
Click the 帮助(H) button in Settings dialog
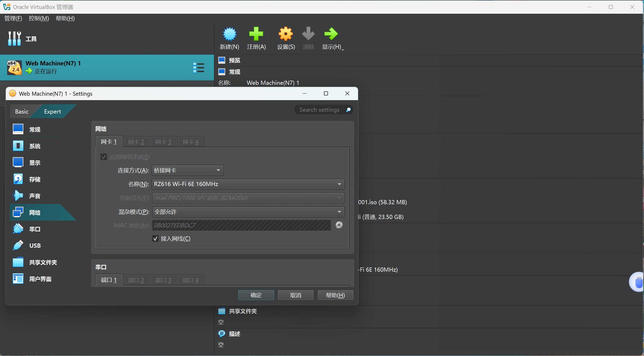(335, 295)
